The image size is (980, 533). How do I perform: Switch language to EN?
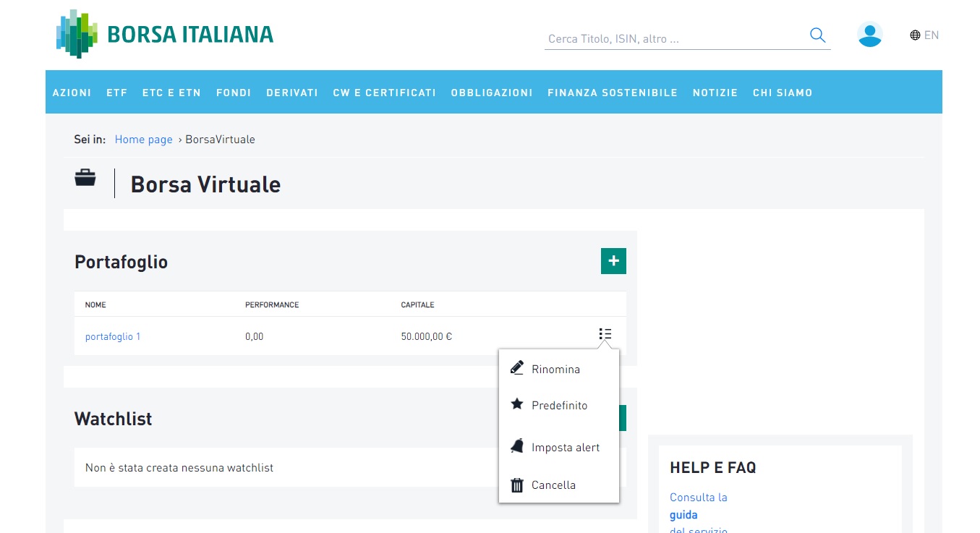924,35
